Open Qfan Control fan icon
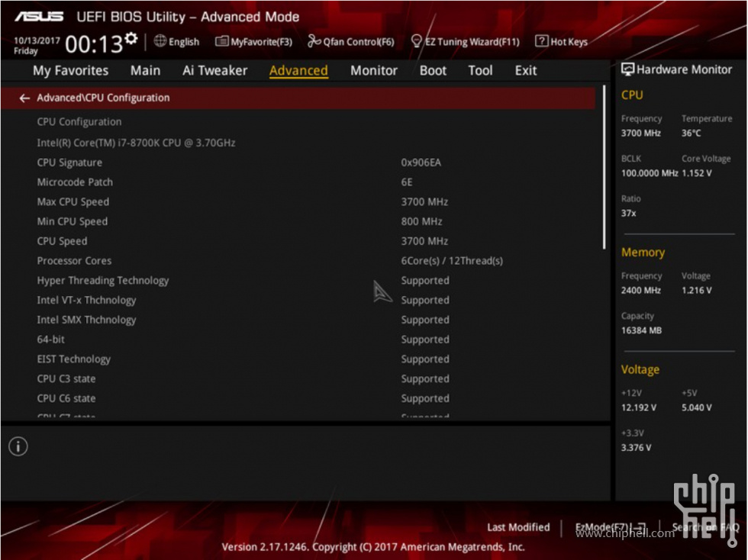The height and width of the screenshot is (560, 748). coord(314,41)
